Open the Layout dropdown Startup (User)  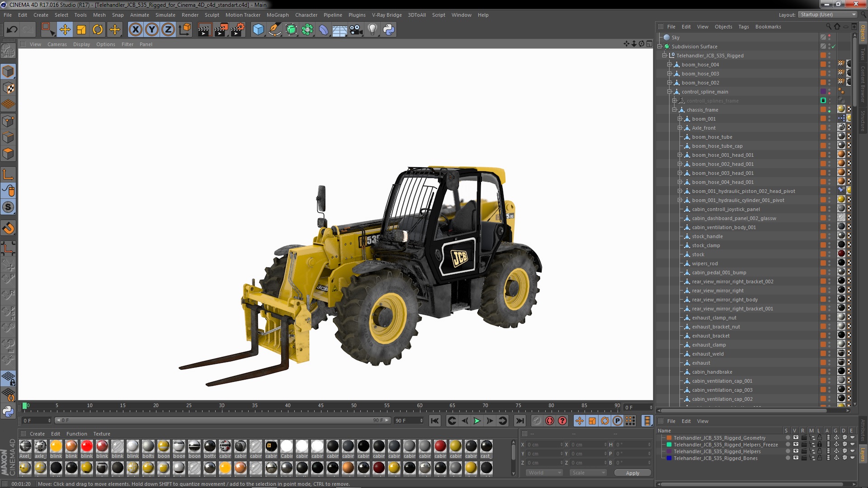(828, 14)
